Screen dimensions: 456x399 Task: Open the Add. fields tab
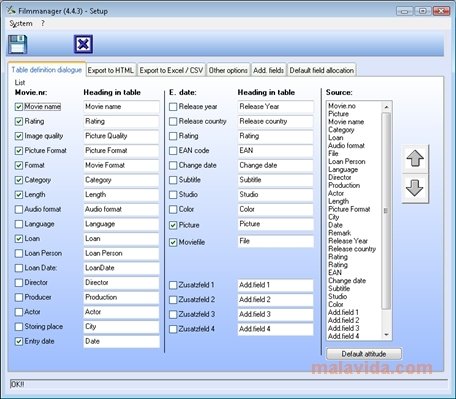(x=268, y=70)
